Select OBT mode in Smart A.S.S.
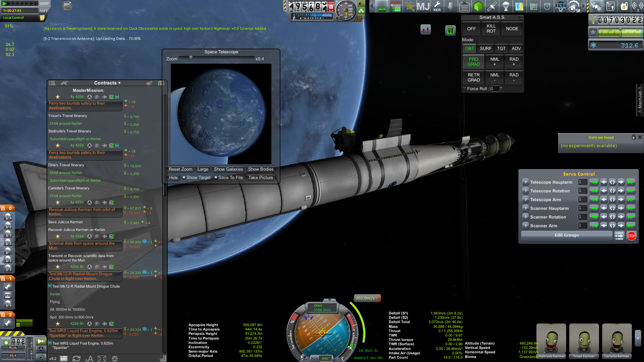Viewport: 644px width, 362px height. [x=470, y=49]
